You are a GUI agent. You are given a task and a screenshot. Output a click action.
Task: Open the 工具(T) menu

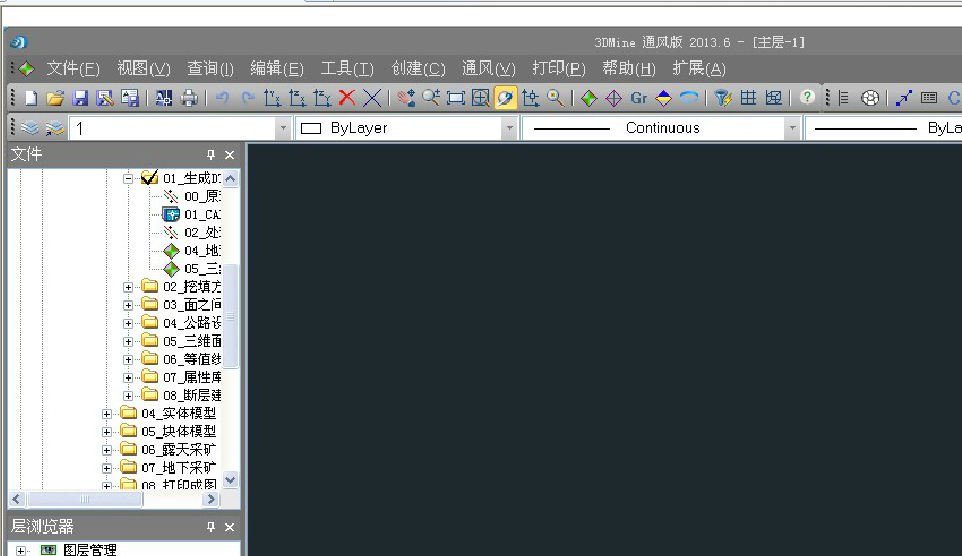pos(347,68)
